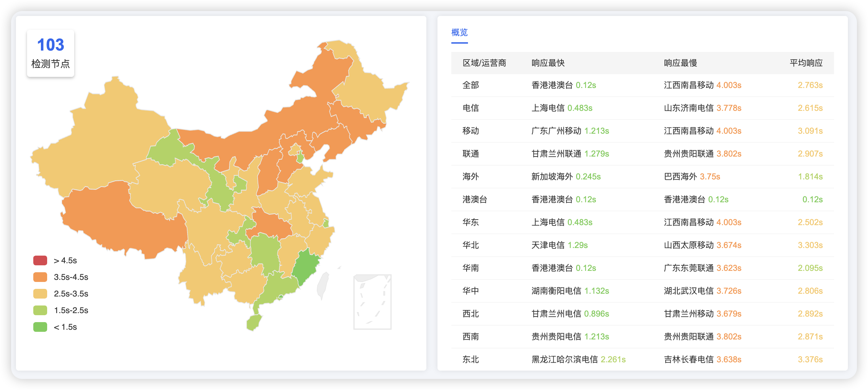Click the 2.095s average value
The width and height of the screenshot is (868, 390).
click(x=810, y=268)
